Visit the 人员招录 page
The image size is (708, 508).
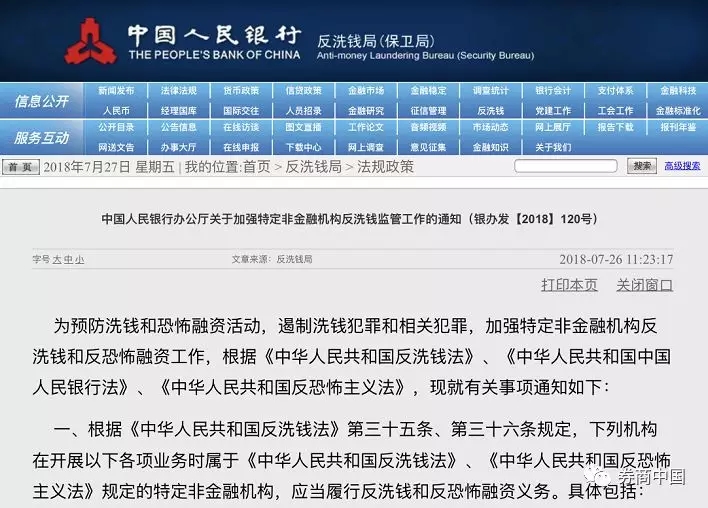click(x=303, y=111)
